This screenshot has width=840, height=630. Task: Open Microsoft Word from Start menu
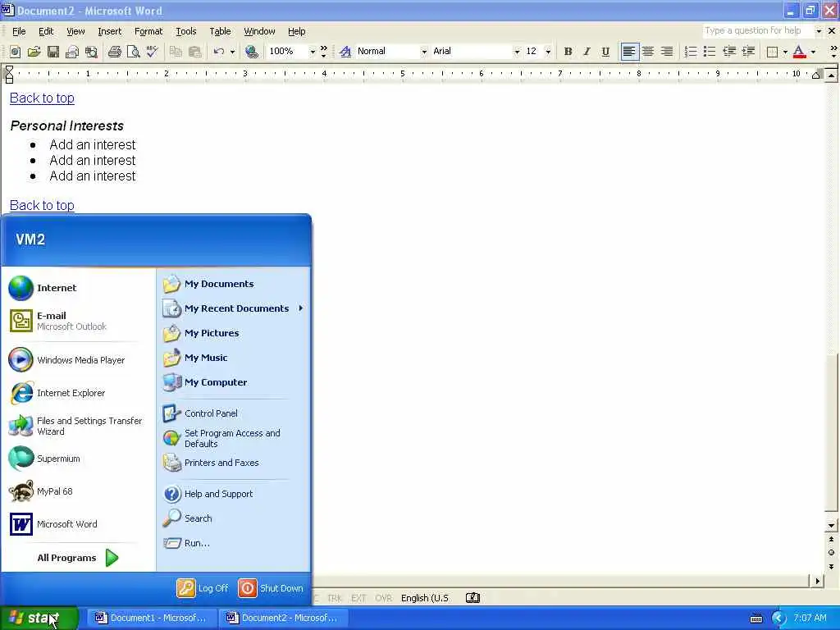[x=53, y=524]
